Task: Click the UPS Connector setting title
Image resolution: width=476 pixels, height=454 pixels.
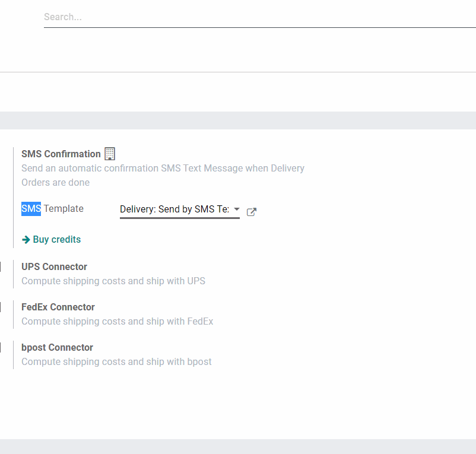Action: (x=54, y=266)
